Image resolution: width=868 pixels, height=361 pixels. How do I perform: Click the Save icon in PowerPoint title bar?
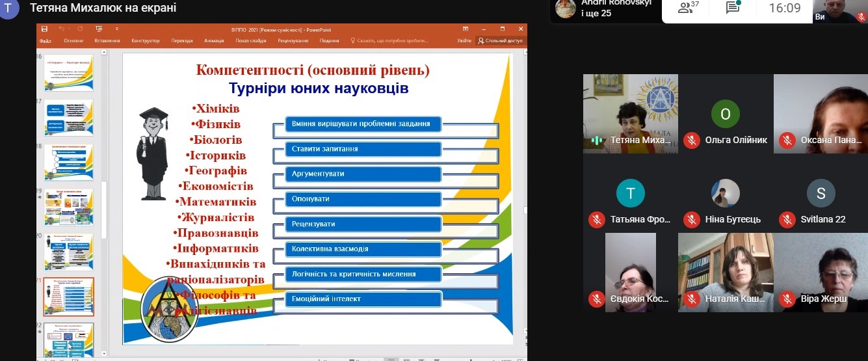tap(44, 29)
